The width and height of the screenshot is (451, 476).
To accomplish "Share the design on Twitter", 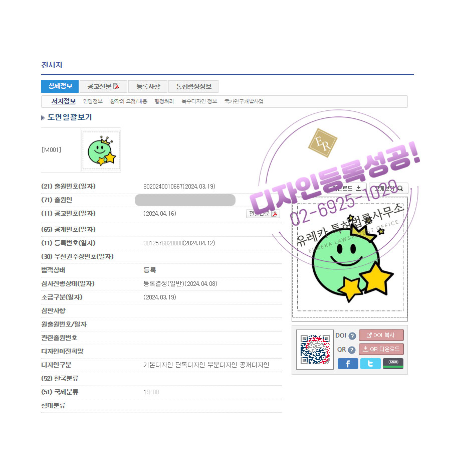I will point(370,364).
